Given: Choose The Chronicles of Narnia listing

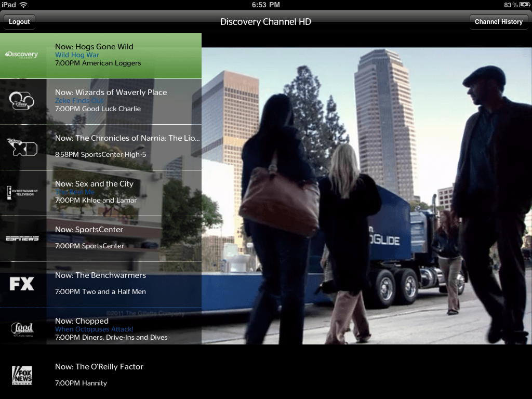Looking at the screenshot, I should (127, 138).
